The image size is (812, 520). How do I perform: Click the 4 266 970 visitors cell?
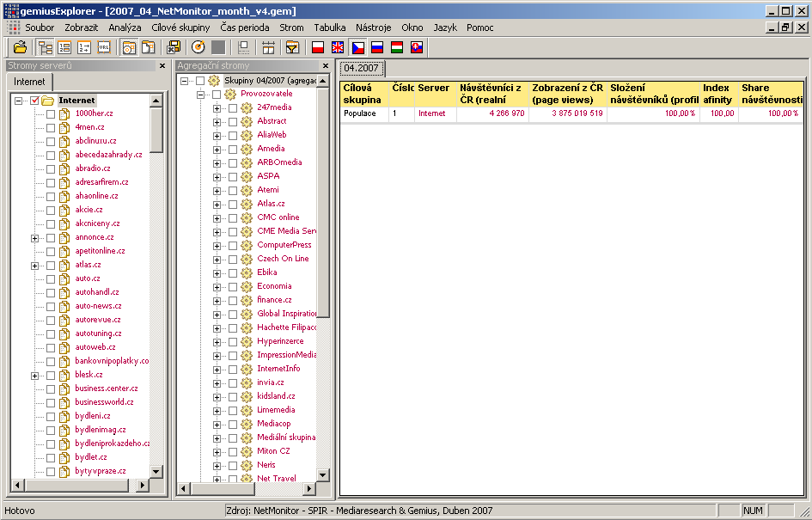click(x=492, y=113)
